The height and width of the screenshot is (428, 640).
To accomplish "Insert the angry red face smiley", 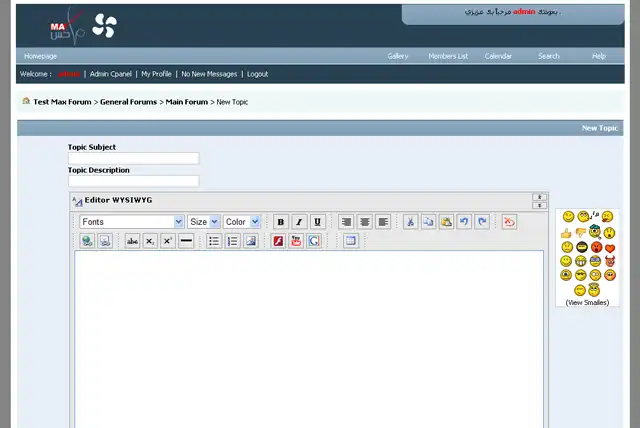I will tap(596, 247).
